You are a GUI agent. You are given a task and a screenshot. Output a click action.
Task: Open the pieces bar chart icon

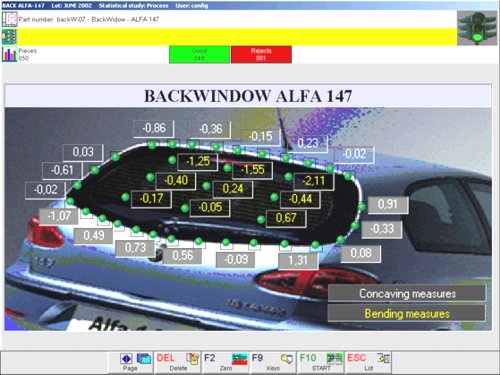9,54
